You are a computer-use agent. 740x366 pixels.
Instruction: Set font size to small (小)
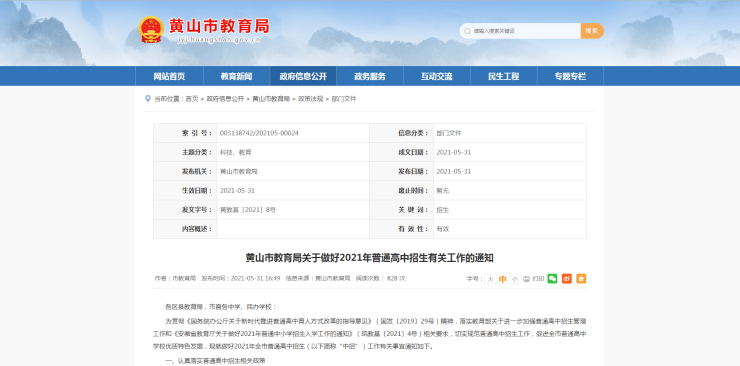(514, 279)
